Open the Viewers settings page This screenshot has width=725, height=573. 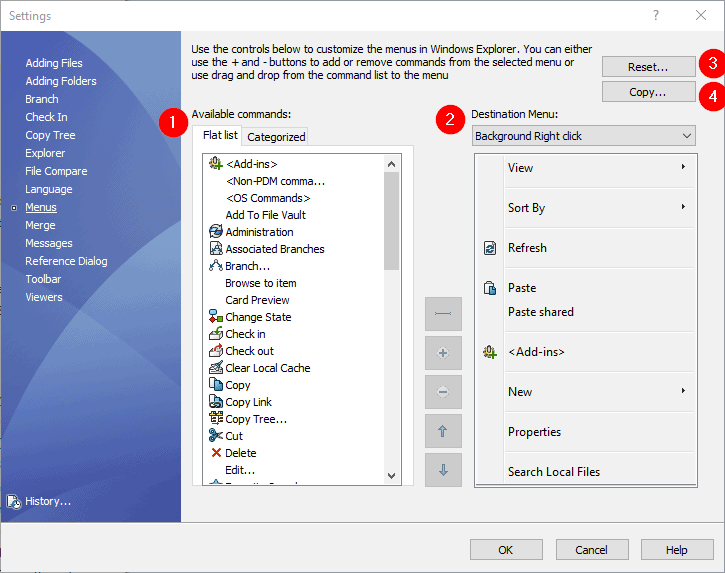[44, 297]
